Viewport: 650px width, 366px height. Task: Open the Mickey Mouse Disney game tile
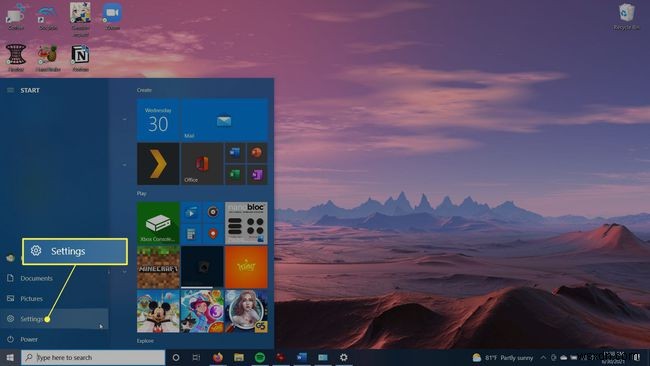[158, 311]
